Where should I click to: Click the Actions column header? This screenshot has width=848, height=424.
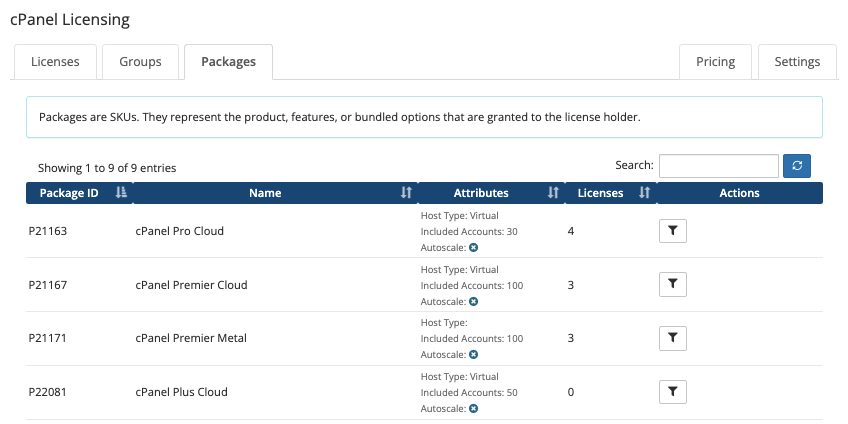[739, 193]
